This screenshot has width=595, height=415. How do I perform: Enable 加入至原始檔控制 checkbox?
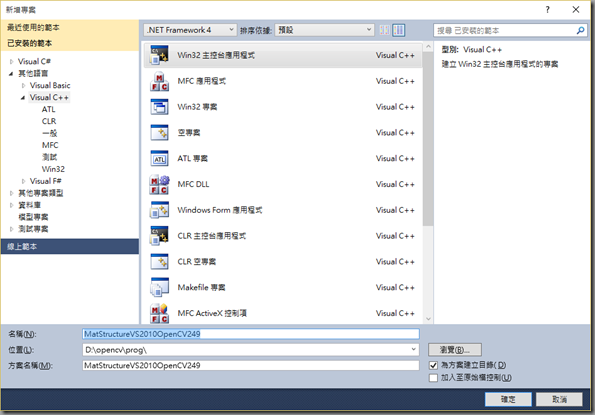433,378
